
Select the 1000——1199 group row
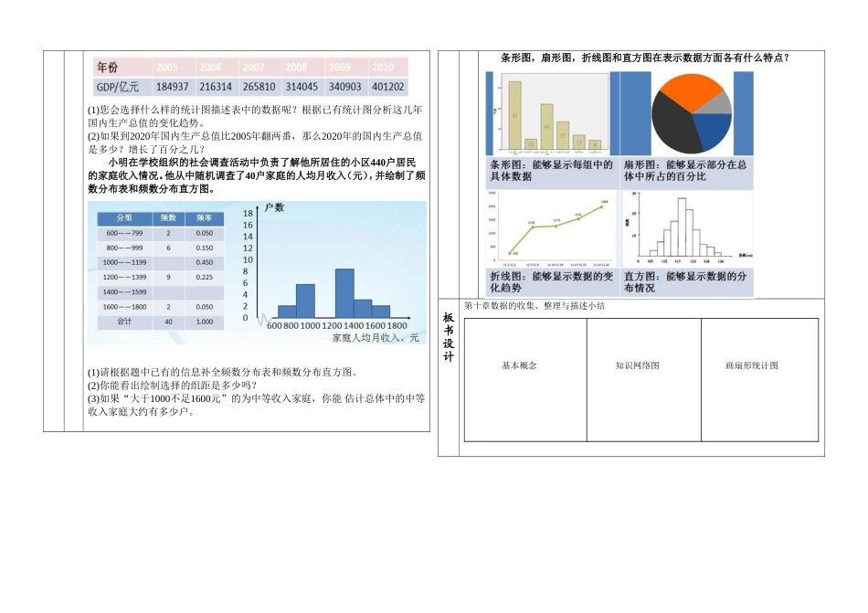pyautogui.click(x=161, y=263)
